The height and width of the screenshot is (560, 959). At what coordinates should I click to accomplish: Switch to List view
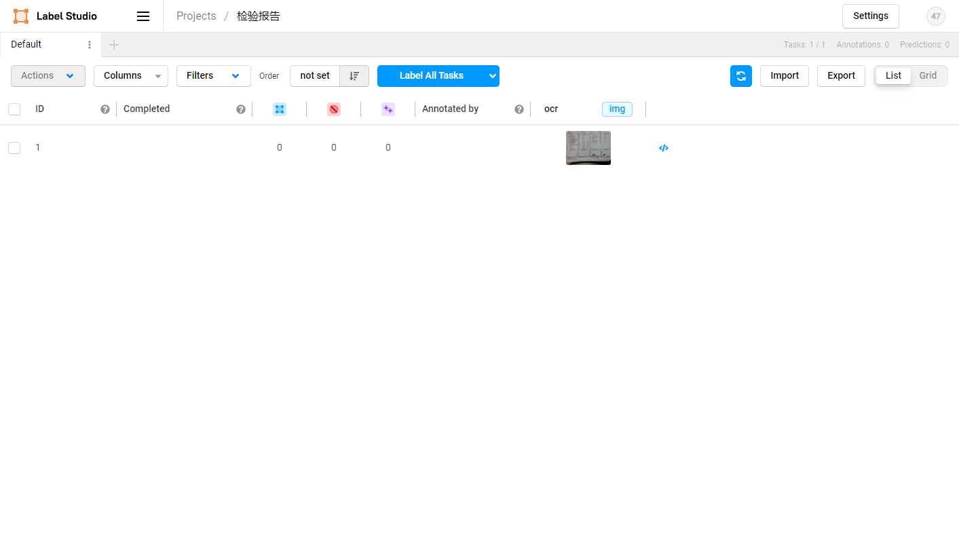tap(893, 76)
